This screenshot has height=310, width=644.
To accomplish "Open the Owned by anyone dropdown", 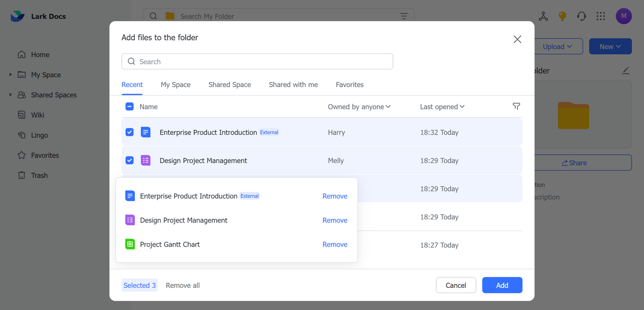I will tap(359, 107).
